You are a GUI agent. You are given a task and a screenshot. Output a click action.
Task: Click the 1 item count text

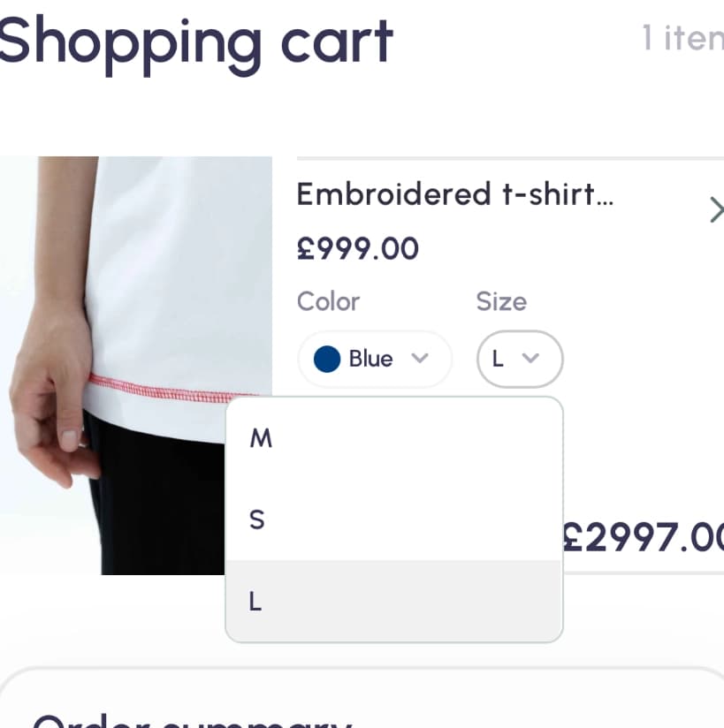pos(682,39)
